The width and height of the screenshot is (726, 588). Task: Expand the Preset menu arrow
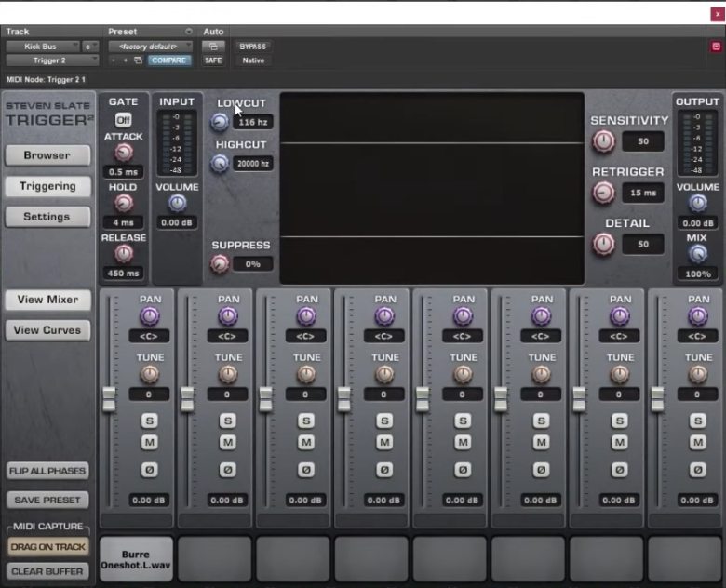click(188, 32)
